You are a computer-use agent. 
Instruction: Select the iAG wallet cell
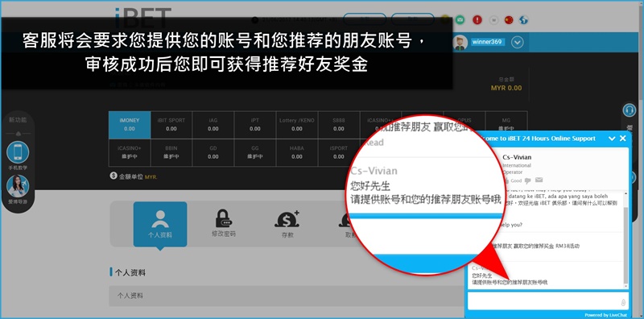213,125
